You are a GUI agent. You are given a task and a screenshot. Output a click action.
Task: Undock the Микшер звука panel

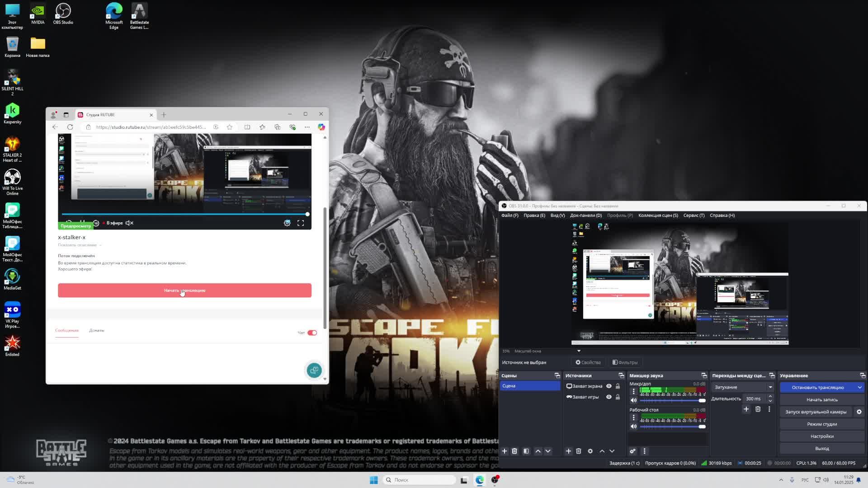click(704, 375)
